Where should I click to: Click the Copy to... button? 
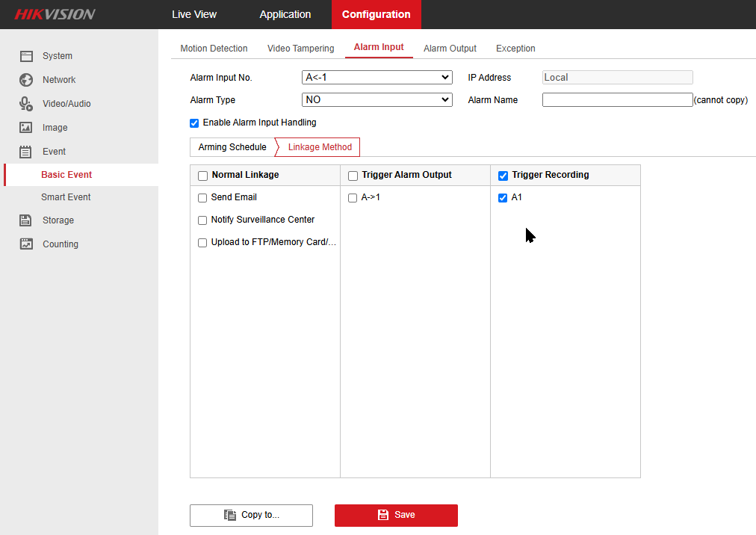coord(251,515)
